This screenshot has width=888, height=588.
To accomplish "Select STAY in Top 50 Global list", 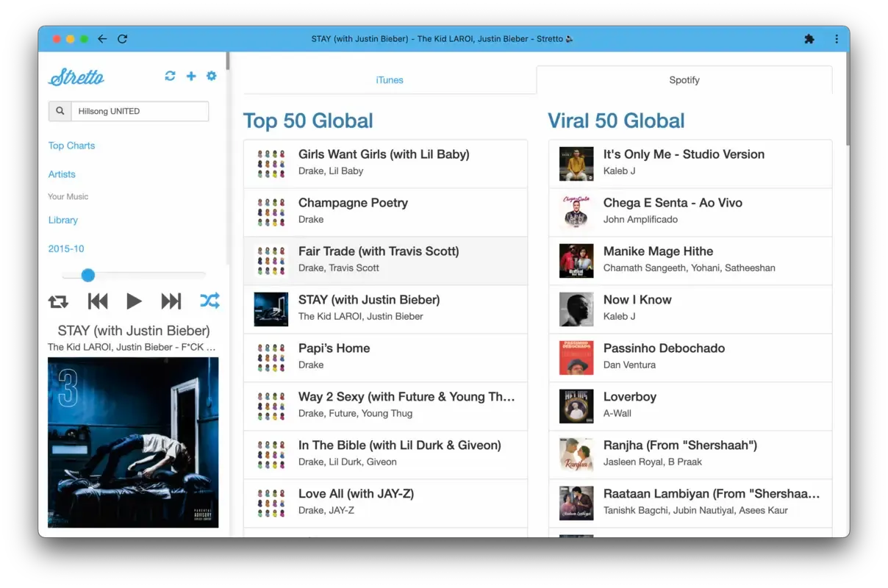I will click(x=385, y=309).
